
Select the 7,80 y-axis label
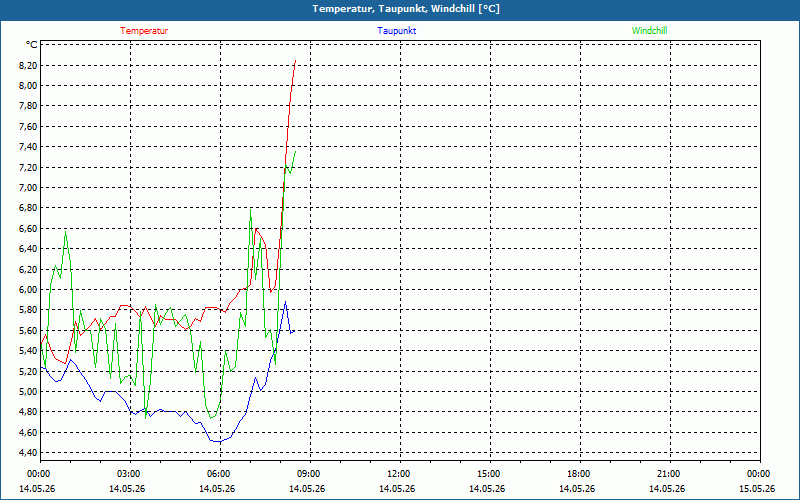tap(29, 106)
